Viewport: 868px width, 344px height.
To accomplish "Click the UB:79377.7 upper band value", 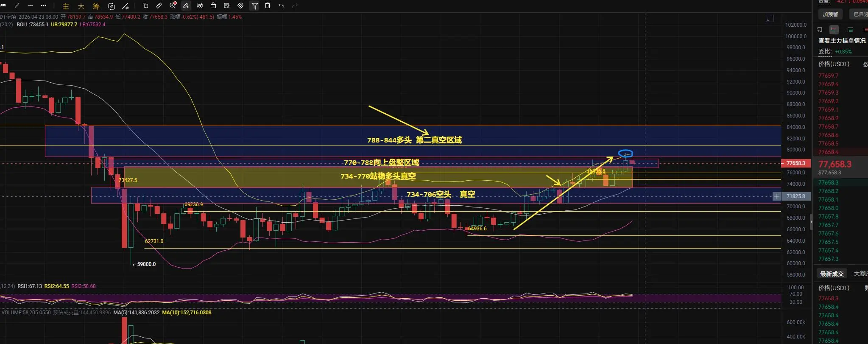I will [64, 25].
